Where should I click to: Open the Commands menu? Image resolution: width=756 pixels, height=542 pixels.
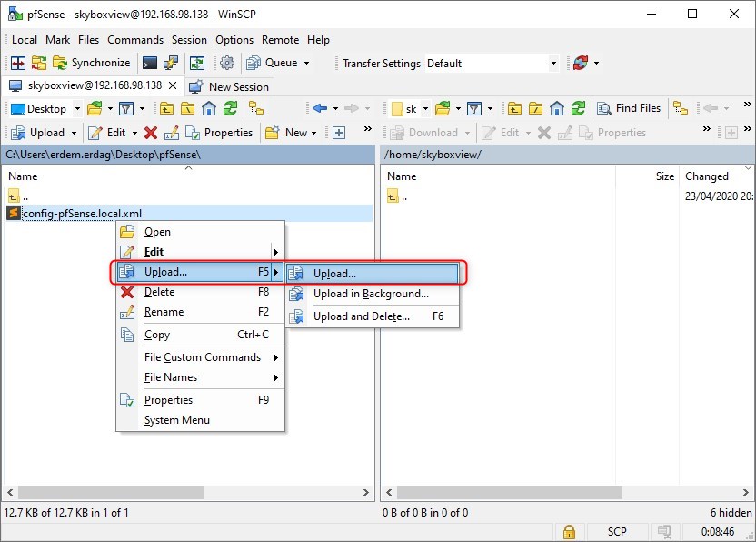(x=135, y=40)
